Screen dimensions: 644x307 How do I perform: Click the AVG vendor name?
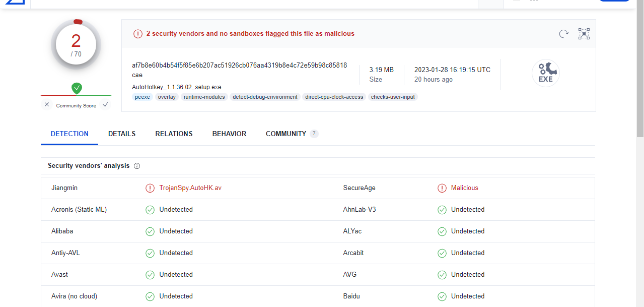(x=350, y=274)
